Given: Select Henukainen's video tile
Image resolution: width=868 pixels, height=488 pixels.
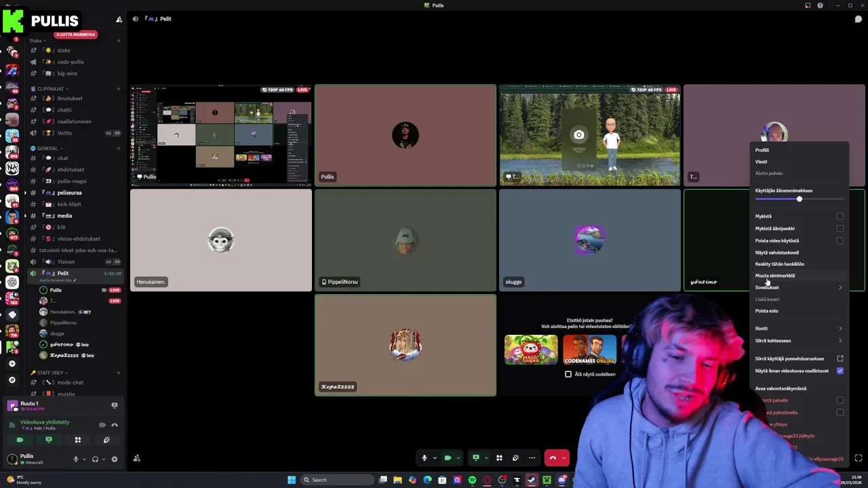Looking at the screenshot, I should [x=221, y=240].
